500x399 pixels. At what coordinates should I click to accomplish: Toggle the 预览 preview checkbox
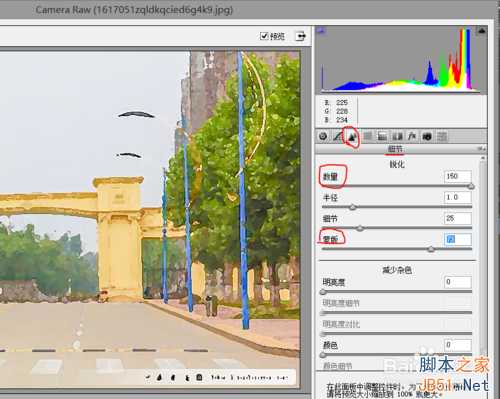coord(264,36)
